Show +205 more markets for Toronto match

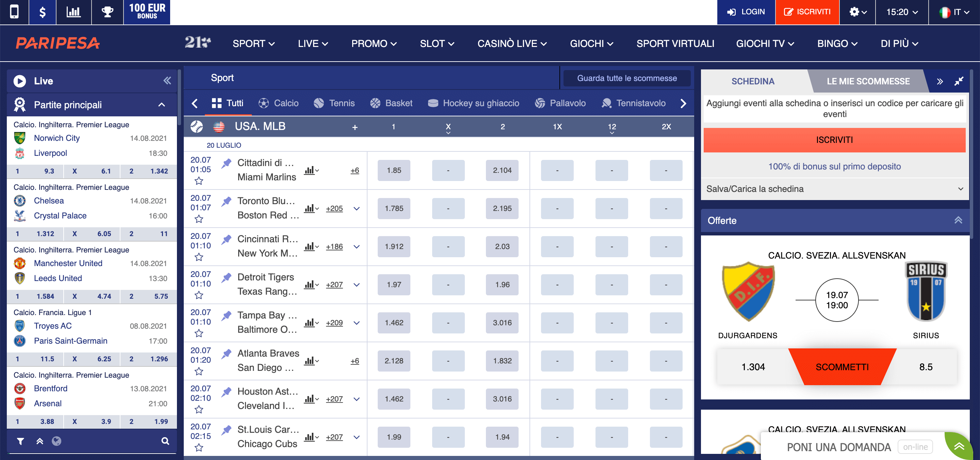point(334,209)
